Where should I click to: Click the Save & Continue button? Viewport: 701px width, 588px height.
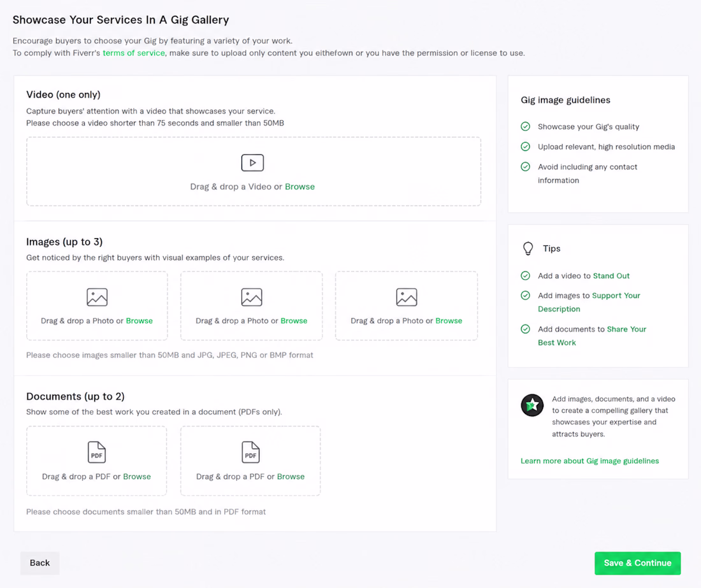637,563
